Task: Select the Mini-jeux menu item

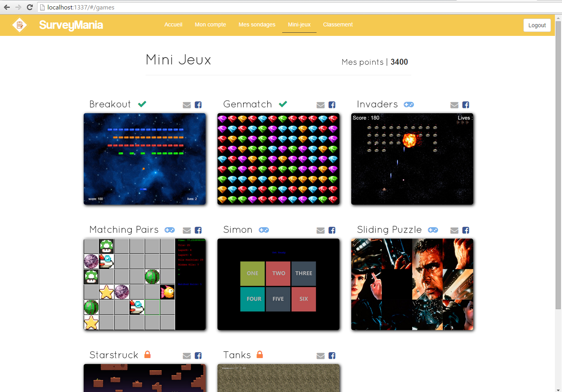Action: [299, 24]
